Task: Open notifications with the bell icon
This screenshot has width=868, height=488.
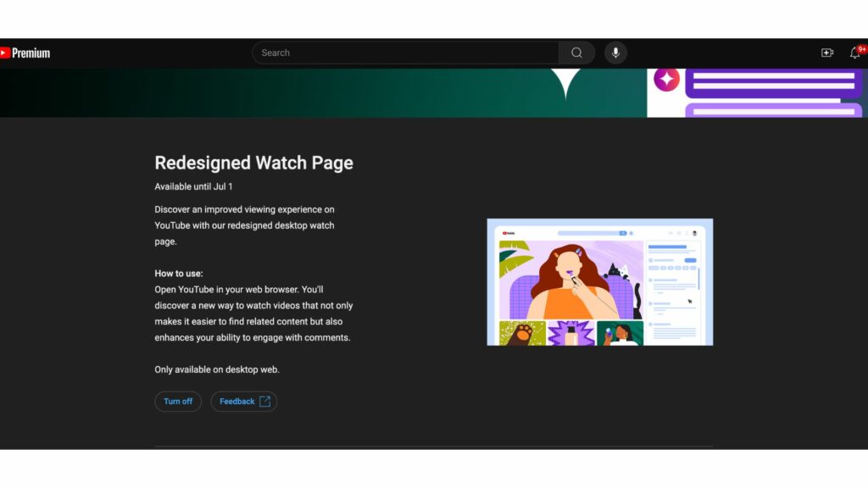Action: click(854, 53)
